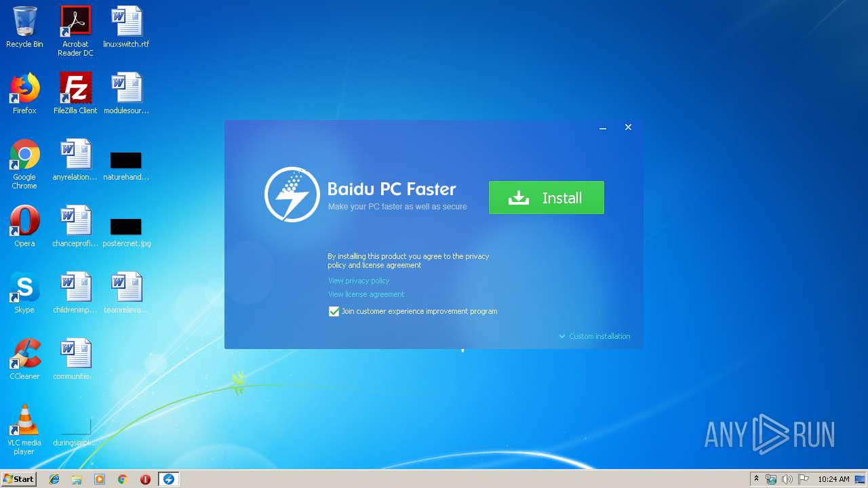This screenshot has width=868, height=488.
Task: Click the Show desktop button
Action: pyautogui.click(x=861, y=479)
